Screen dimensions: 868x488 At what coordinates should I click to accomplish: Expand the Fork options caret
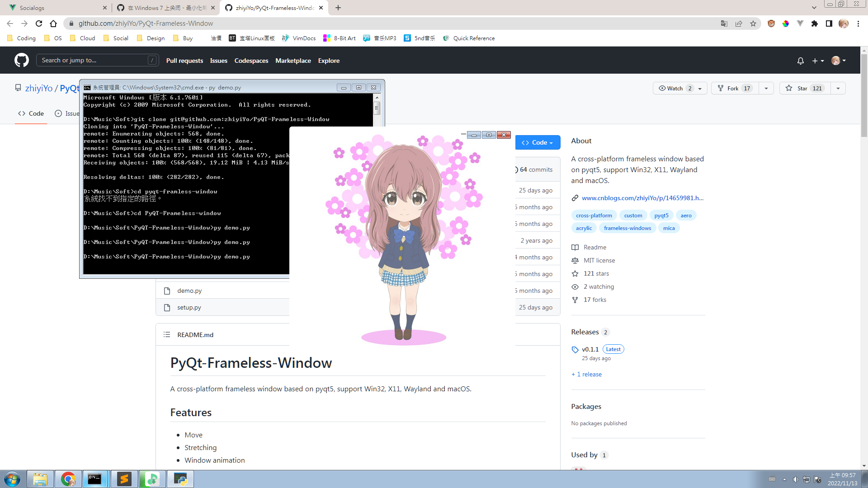[766, 88]
